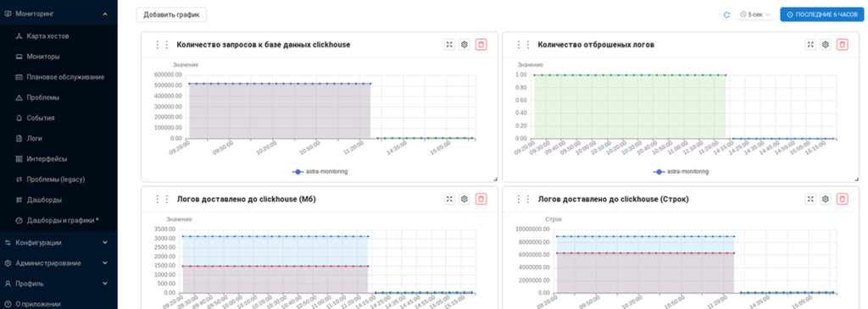The height and width of the screenshot is (309, 868).
Task: Click the Плановое обслуживание calendar icon
Action: point(19,77)
